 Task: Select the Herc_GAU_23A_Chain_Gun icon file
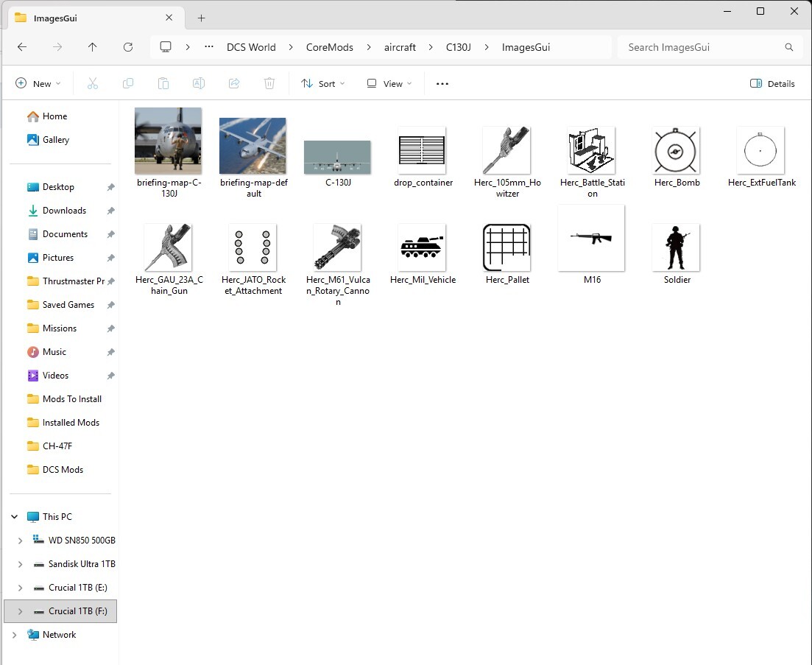169,259
